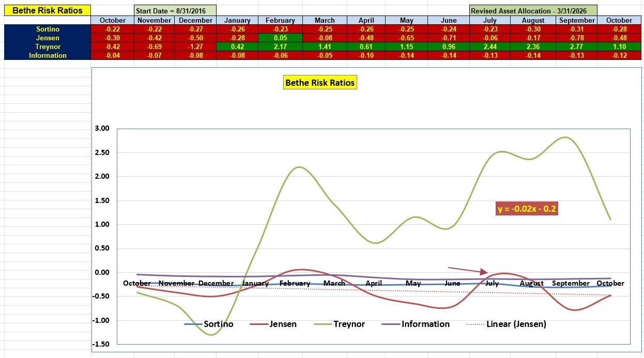Select the April column header cell in table
This screenshot has width=644, height=358.
366,20
